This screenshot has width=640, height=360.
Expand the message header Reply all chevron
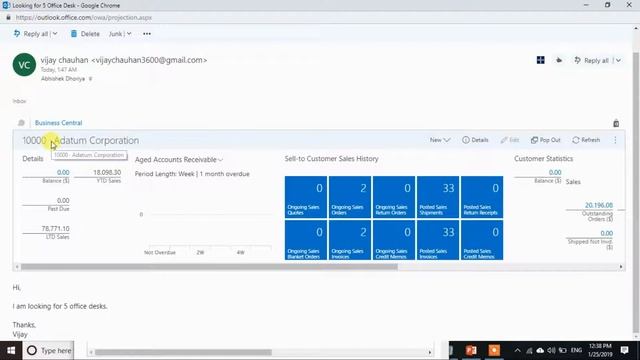click(x=618, y=60)
